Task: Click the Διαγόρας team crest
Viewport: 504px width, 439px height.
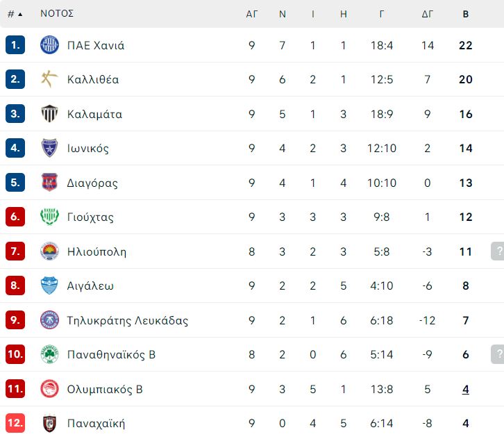Action: coord(49,183)
